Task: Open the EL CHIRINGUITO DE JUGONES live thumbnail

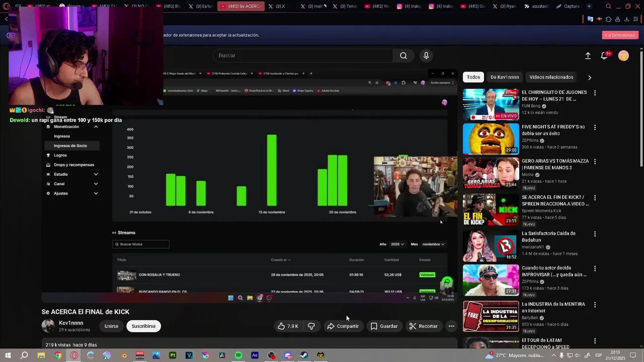Action: 491,105
